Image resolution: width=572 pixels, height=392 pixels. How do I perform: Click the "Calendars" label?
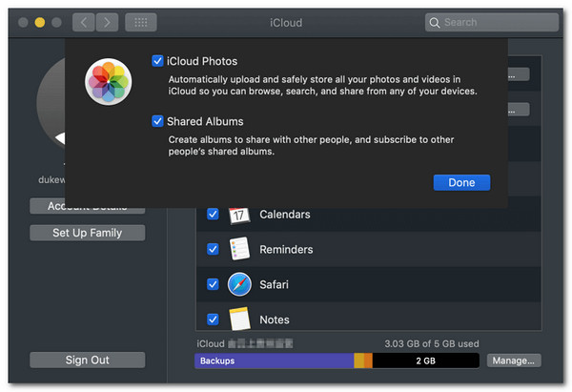tap(285, 215)
